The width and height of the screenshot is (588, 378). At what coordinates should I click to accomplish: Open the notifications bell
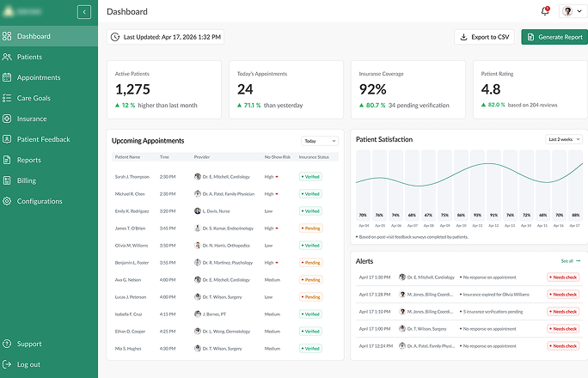pos(545,11)
